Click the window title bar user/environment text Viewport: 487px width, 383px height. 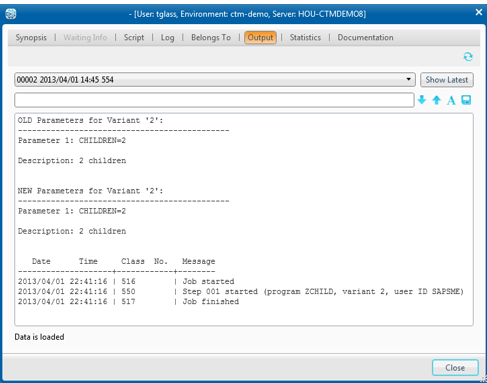click(x=247, y=14)
